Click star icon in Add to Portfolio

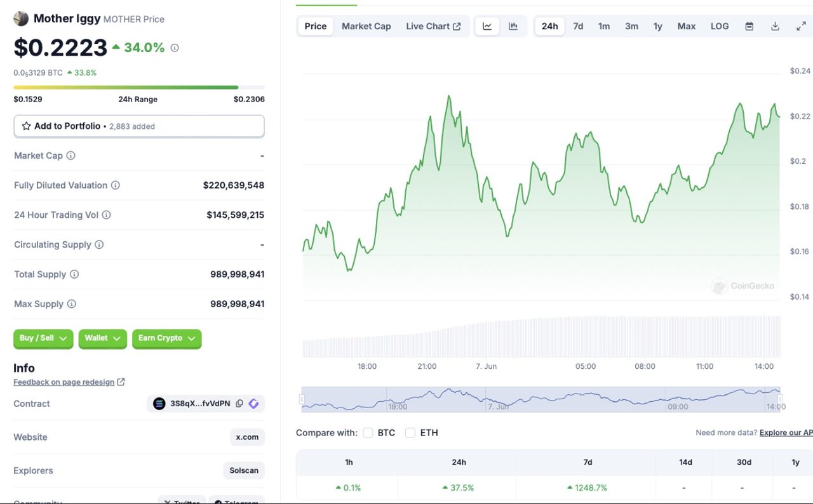tap(26, 126)
